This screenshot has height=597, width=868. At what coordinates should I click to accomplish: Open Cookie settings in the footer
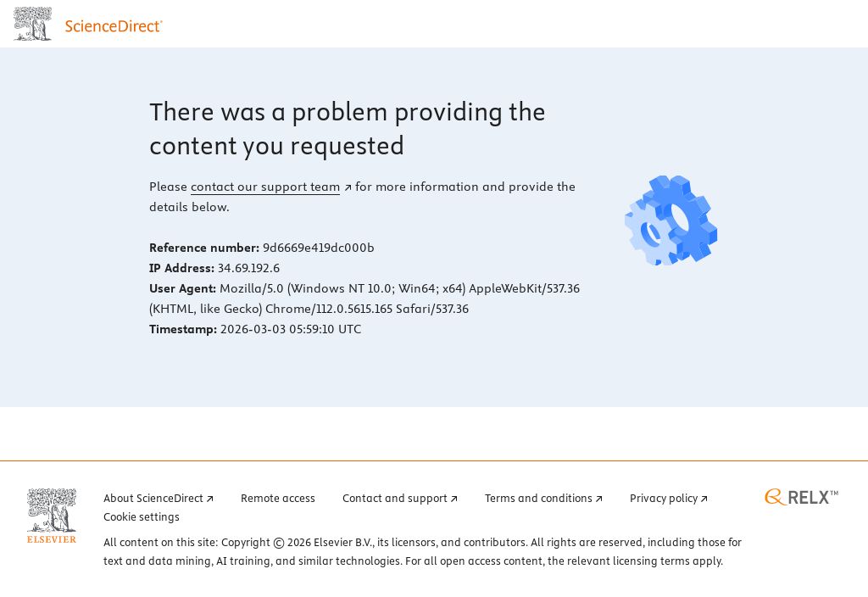pyautogui.click(x=141, y=516)
